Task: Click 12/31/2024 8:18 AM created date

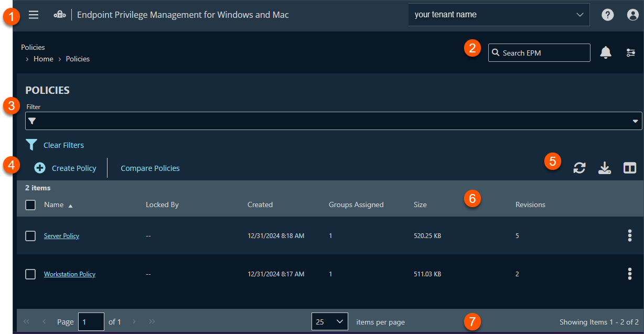Action: [276, 236]
